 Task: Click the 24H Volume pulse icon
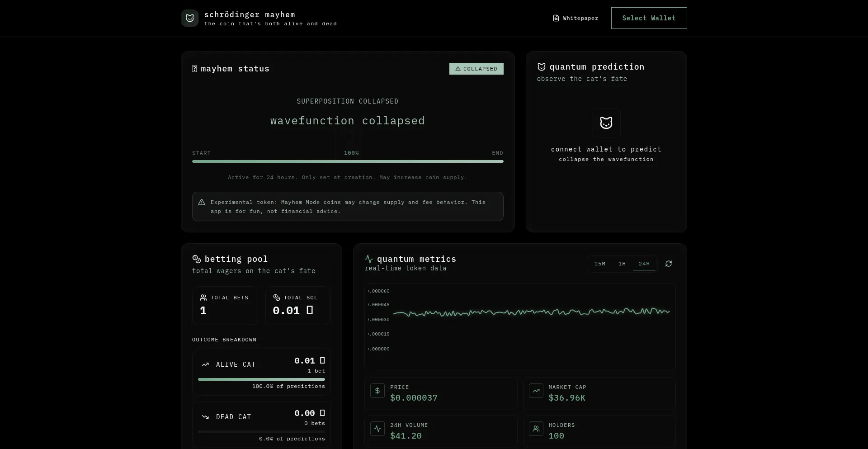click(377, 429)
